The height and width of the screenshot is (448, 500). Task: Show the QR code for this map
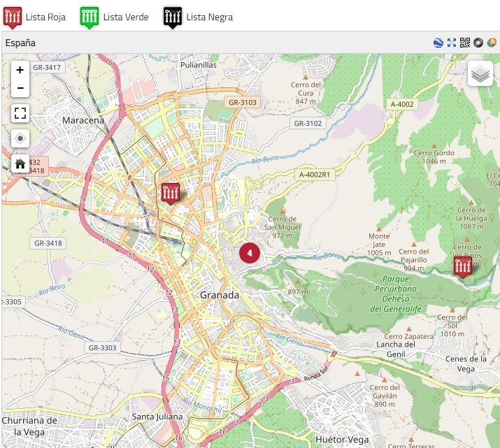point(465,43)
